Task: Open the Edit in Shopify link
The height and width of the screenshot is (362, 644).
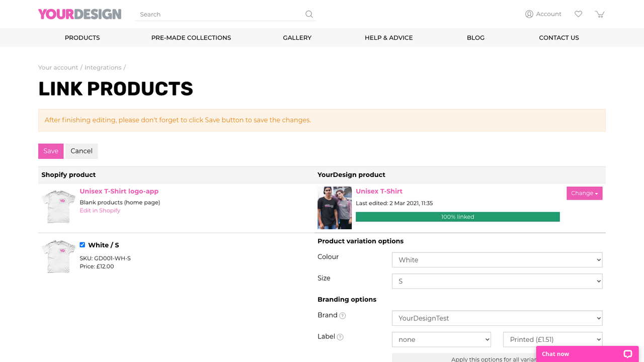Action: pos(100,210)
